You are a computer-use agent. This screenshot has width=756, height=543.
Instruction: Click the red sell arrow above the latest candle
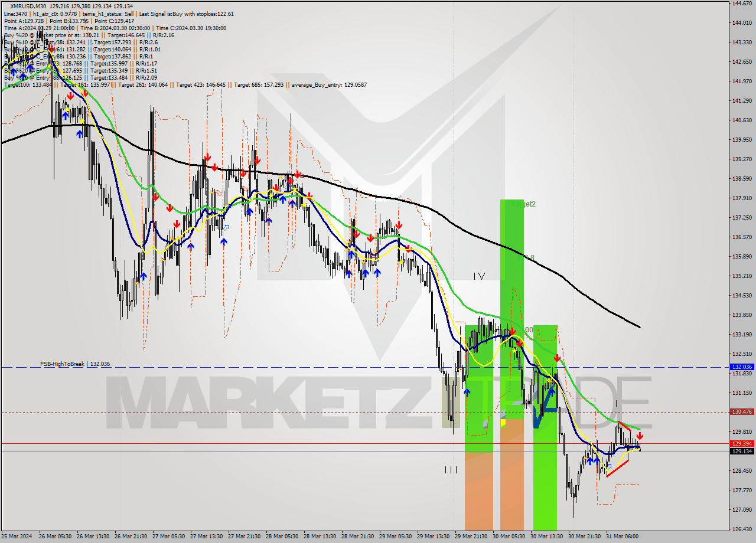coord(640,436)
